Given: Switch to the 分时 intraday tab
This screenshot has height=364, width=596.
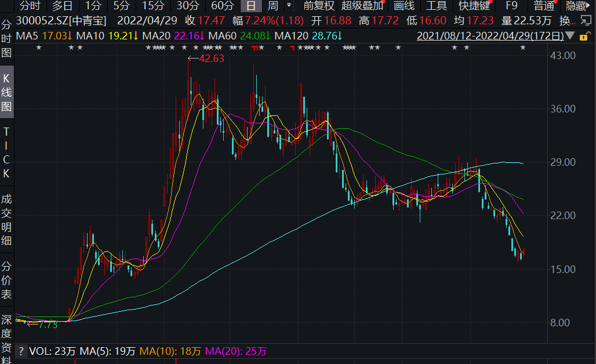Looking at the screenshot, I should coord(30,6).
